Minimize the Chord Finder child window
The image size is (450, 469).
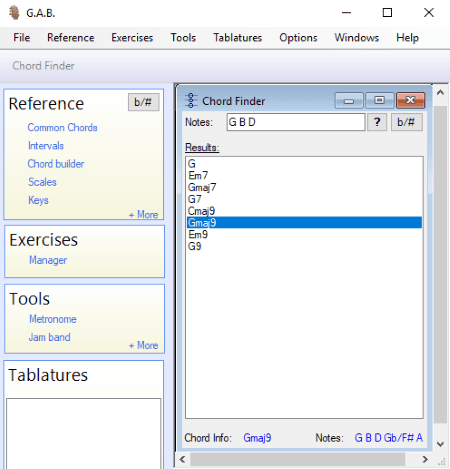click(349, 101)
